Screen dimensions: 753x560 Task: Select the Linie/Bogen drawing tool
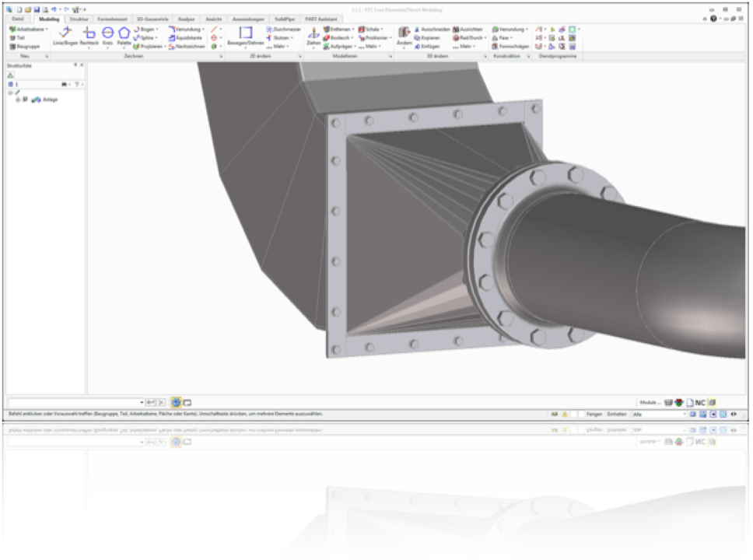click(x=65, y=37)
